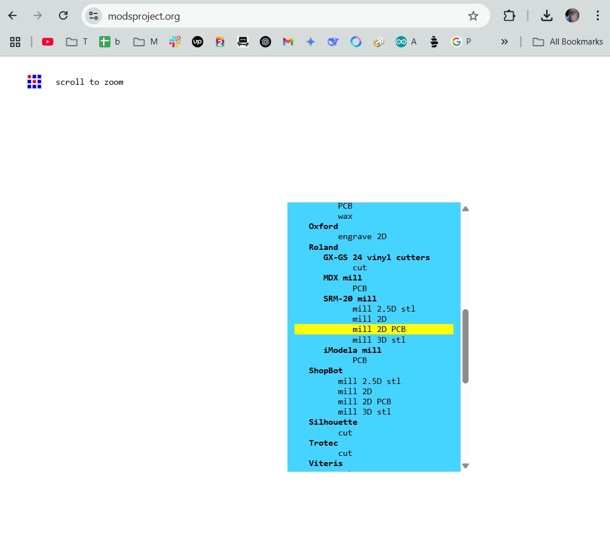Image resolution: width=610 pixels, height=533 pixels.
Task: Click the 'SRM-20 mill' heading
Action: pyautogui.click(x=350, y=298)
